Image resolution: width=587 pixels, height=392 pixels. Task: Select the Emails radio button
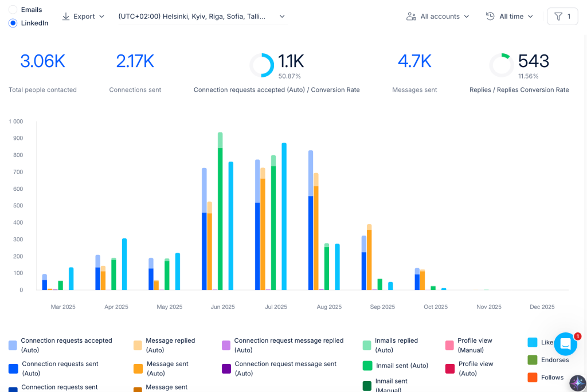click(13, 10)
